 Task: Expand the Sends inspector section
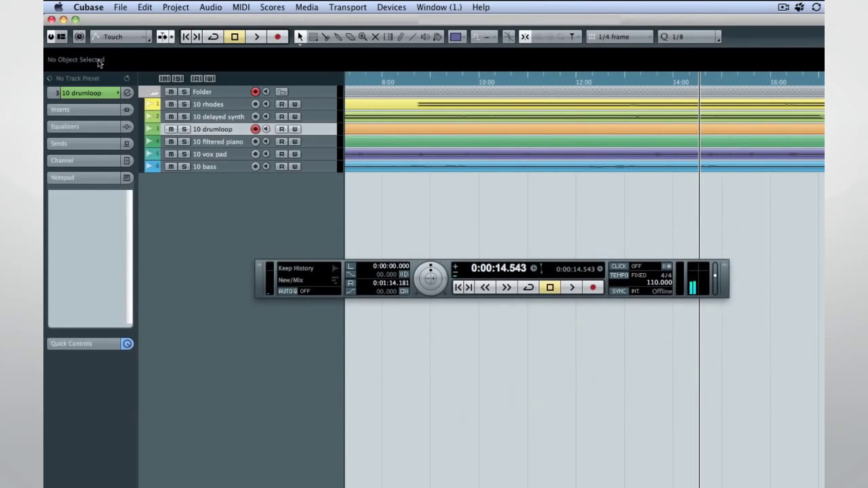click(x=84, y=144)
